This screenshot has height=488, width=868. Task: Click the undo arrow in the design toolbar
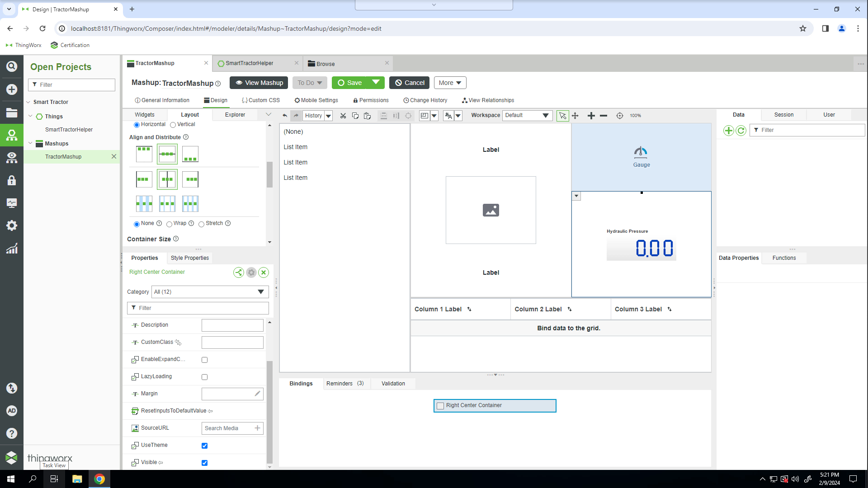tap(285, 116)
